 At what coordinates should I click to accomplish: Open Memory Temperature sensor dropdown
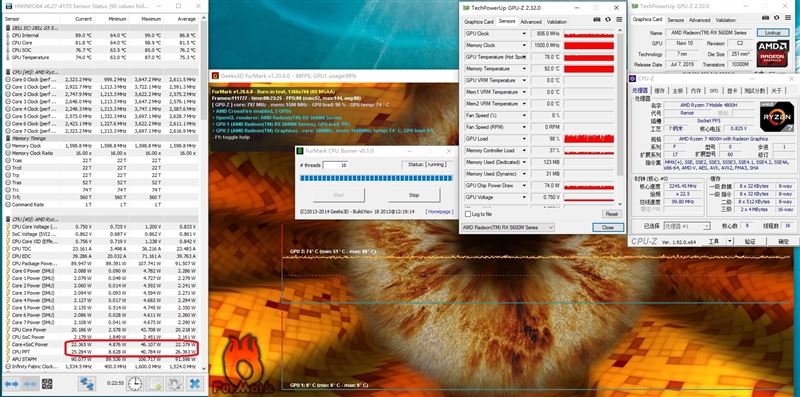pos(524,69)
